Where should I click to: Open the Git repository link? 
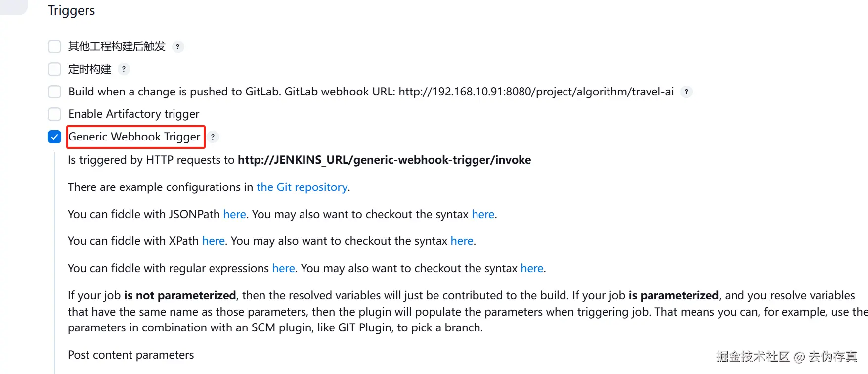[302, 187]
